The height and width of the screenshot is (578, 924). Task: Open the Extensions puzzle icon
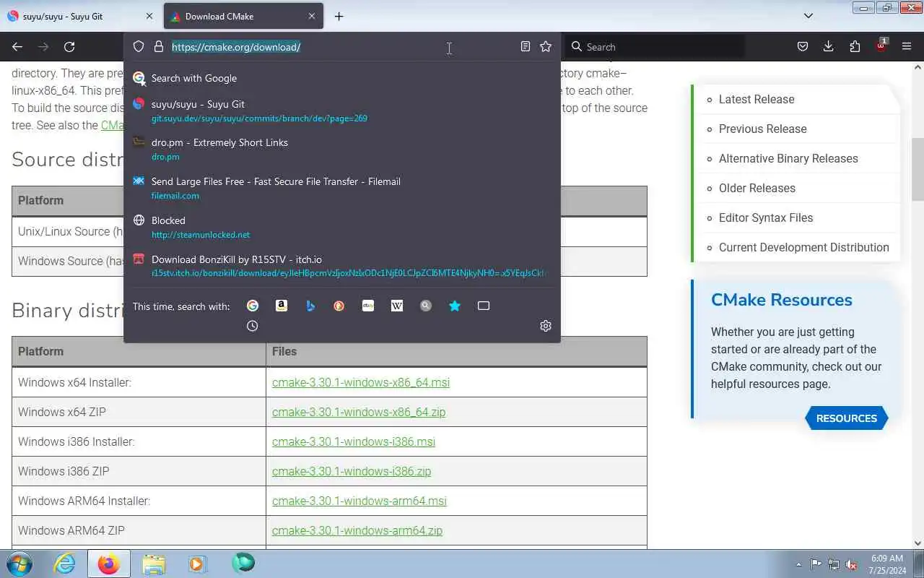pyautogui.click(x=855, y=46)
